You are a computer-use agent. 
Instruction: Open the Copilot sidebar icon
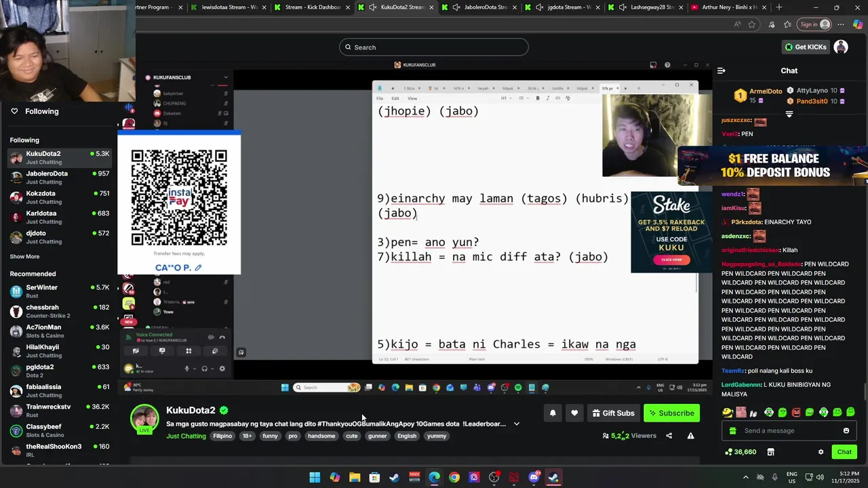[858, 24]
